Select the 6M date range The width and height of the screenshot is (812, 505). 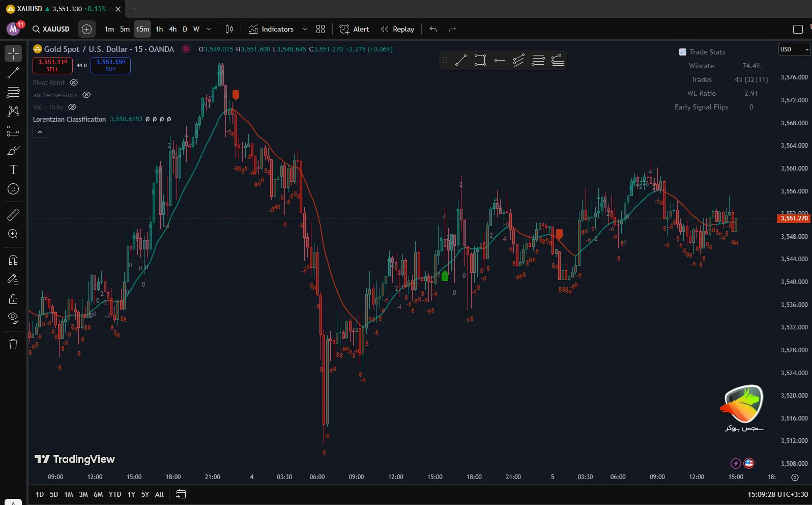[x=98, y=494]
